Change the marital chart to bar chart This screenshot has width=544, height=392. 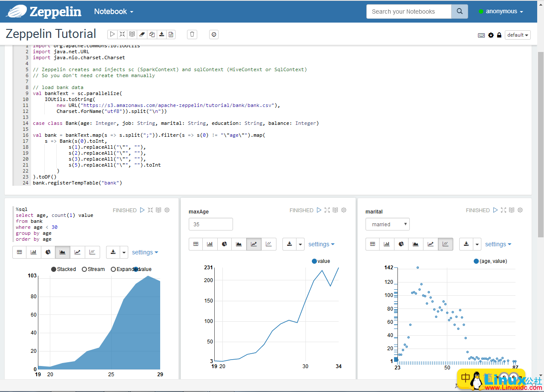[386, 244]
